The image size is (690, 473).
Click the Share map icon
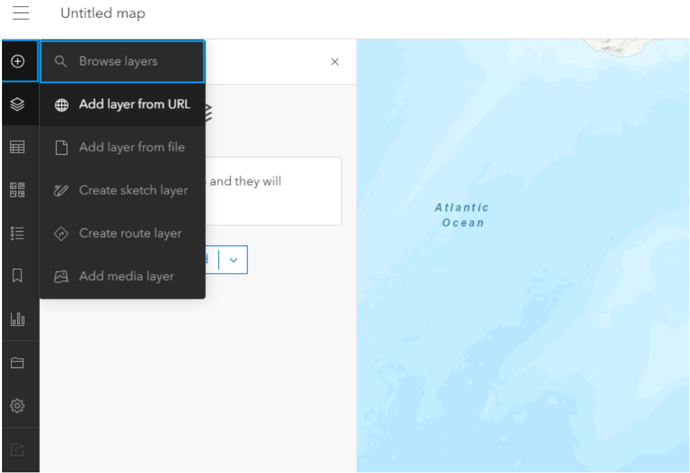(18, 448)
